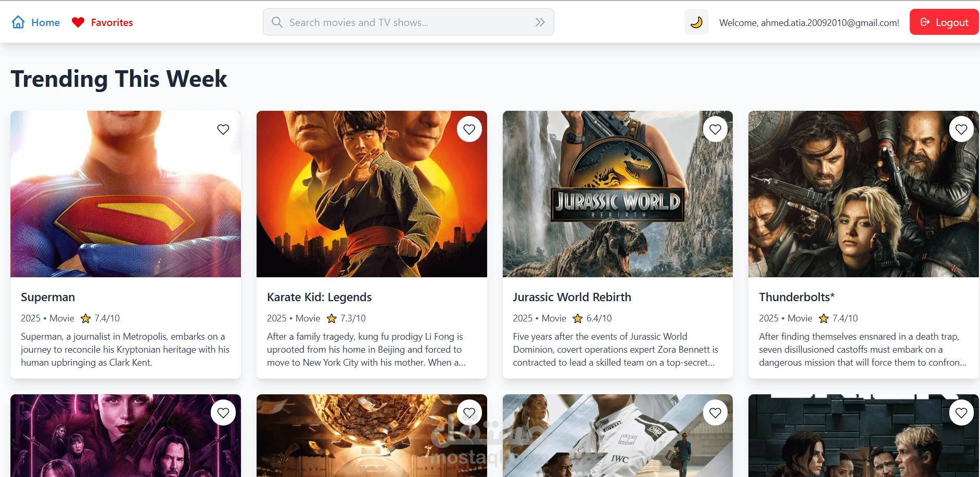Click the Logout button
The image size is (980, 477).
pyautogui.click(x=944, y=22)
